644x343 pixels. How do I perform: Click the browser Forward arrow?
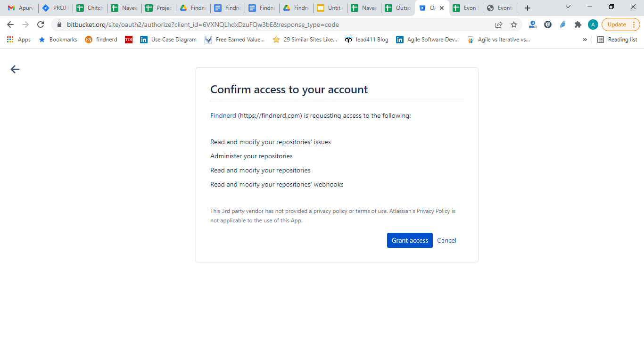coord(25,24)
